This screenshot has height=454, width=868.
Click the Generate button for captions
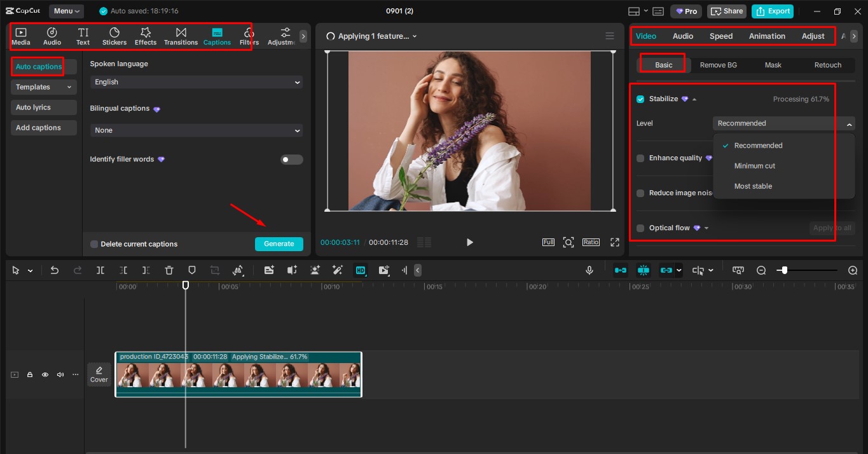click(279, 244)
